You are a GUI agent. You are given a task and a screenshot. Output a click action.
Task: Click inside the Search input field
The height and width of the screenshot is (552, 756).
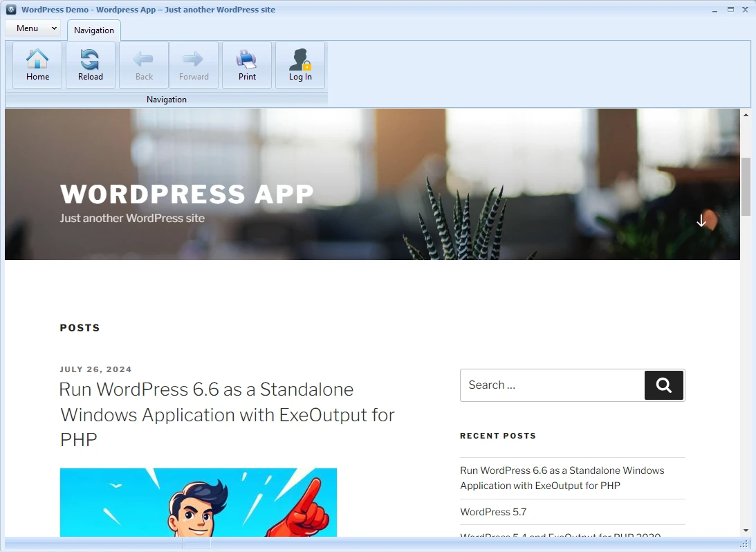[x=546, y=385]
